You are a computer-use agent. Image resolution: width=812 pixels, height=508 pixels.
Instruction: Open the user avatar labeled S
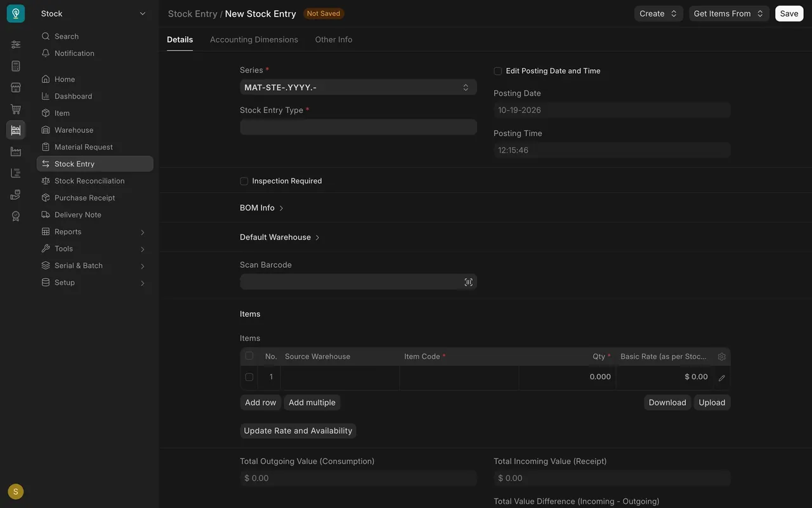[16, 491]
